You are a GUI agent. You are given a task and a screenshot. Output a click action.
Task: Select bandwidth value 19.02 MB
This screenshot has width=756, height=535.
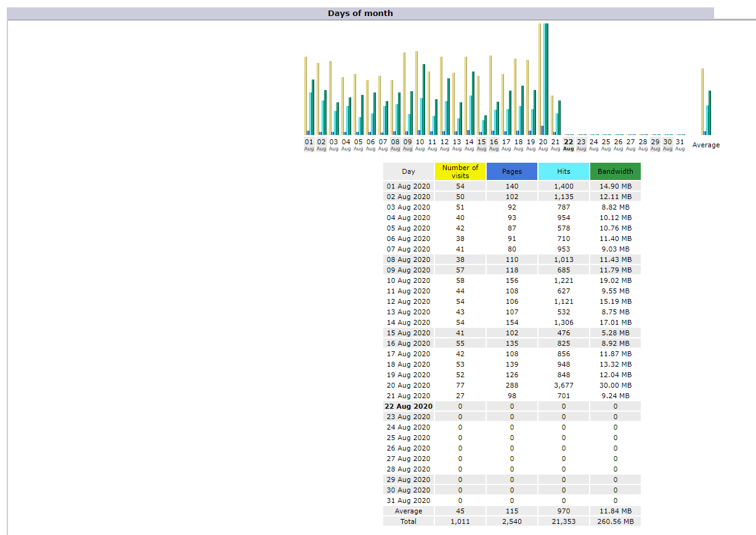tap(616, 280)
